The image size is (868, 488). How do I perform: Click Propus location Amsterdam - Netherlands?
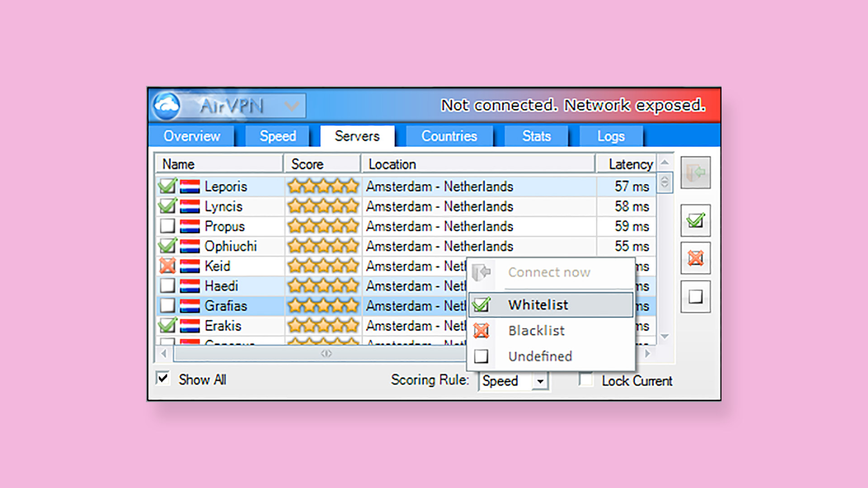tap(439, 226)
